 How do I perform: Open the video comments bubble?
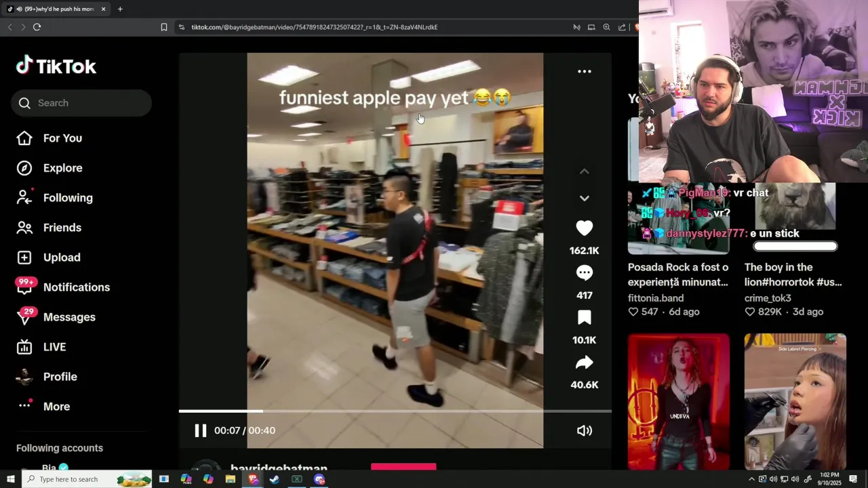coord(584,273)
